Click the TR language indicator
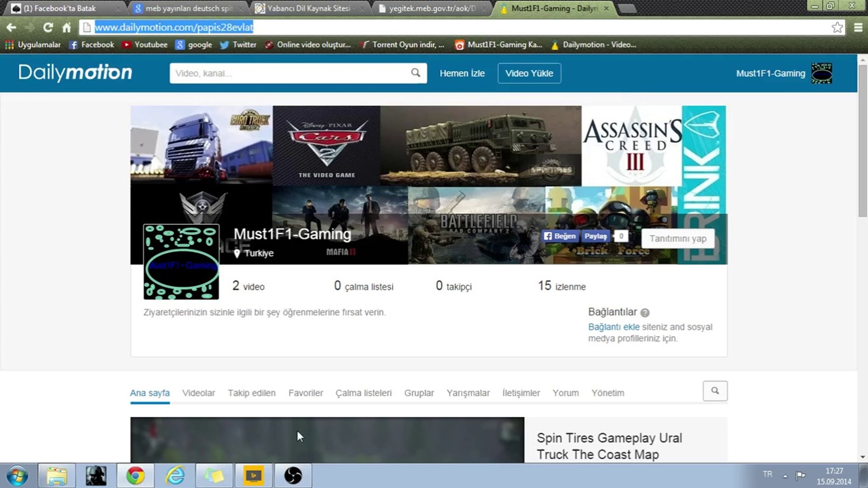The height and width of the screenshot is (488, 868). pos(767,474)
